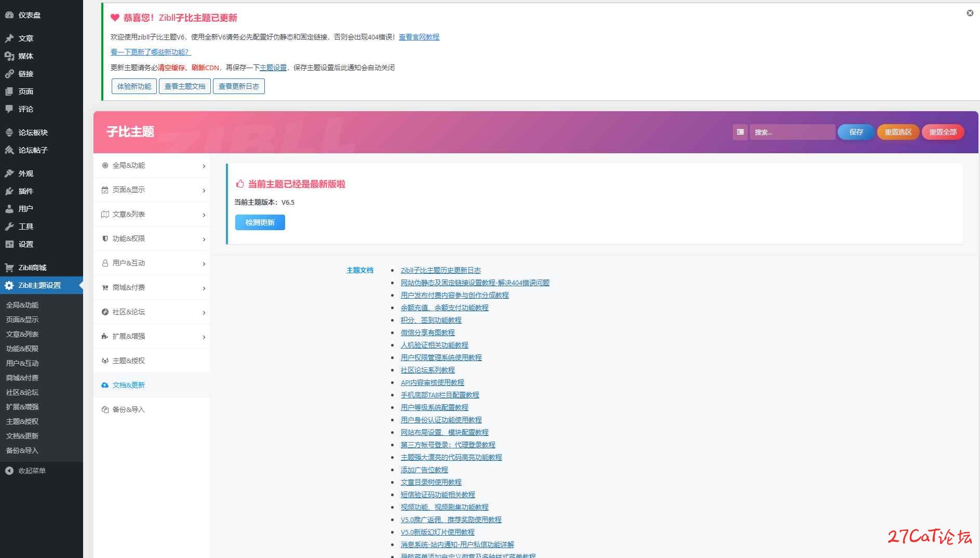
Task: Expand the 功能&权限 section chevron
Action: (204, 240)
